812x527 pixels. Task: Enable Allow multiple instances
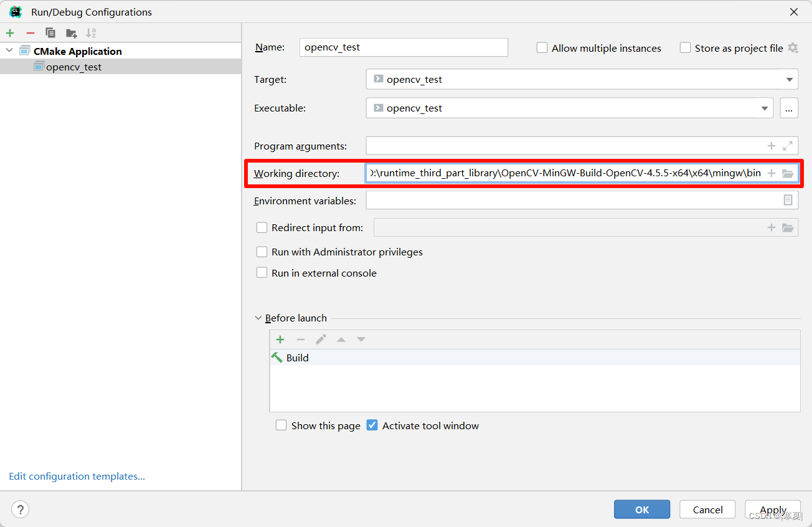(542, 48)
